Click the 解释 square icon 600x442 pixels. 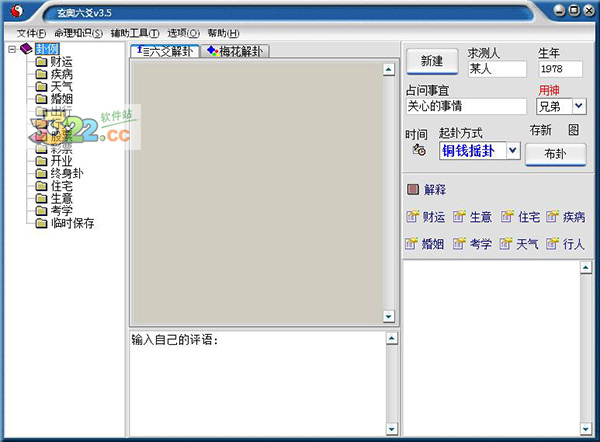(412, 189)
